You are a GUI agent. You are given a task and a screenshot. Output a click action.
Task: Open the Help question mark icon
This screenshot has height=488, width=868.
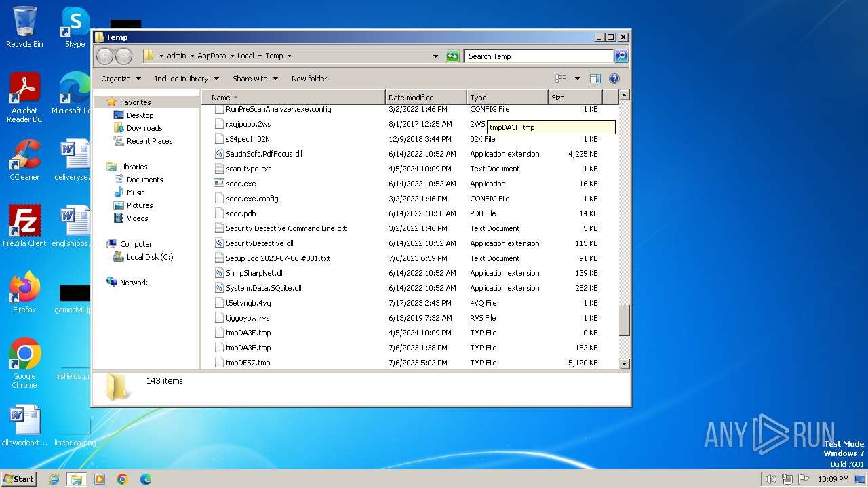614,79
